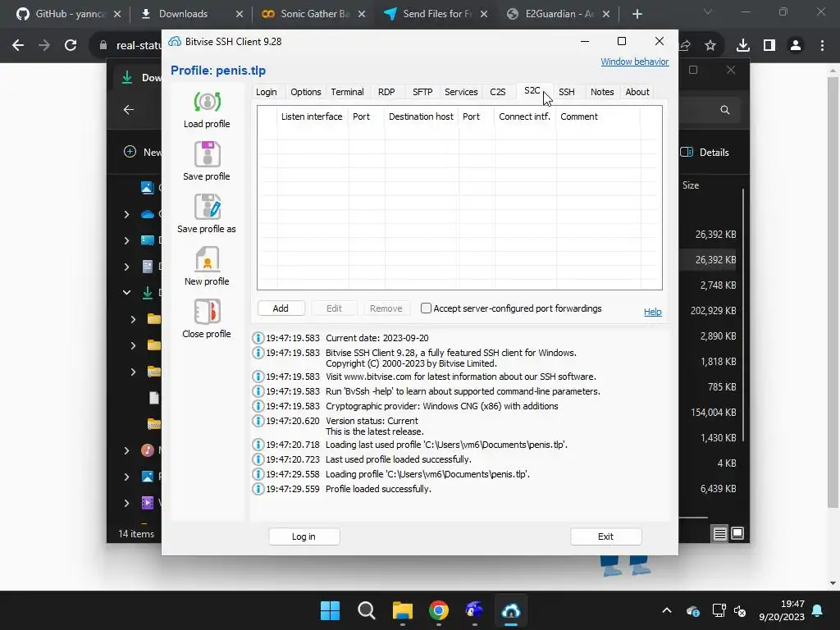The height and width of the screenshot is (630, 840).
Task: Open File Explorer from taskbar
Action: [402, 610]
